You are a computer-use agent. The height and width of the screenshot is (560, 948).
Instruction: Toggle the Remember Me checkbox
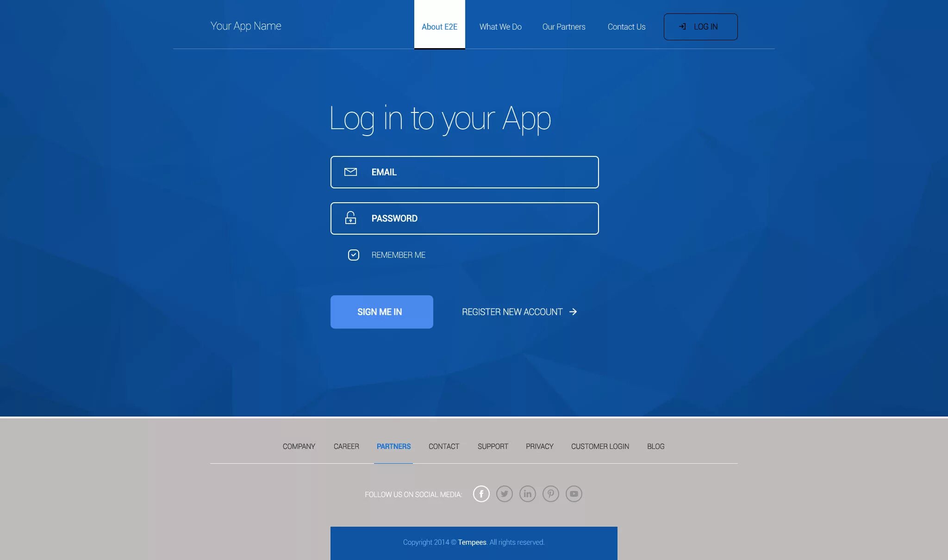[353, 254]
